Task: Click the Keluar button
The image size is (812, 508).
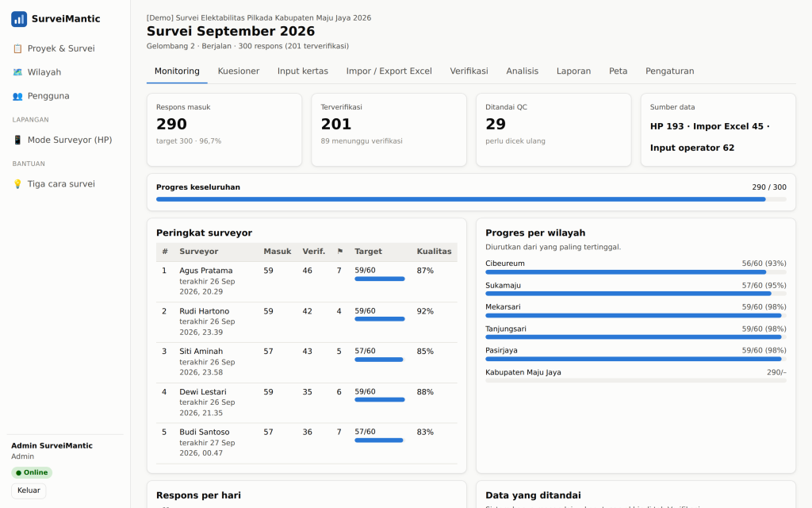Action: click(29, 491)
